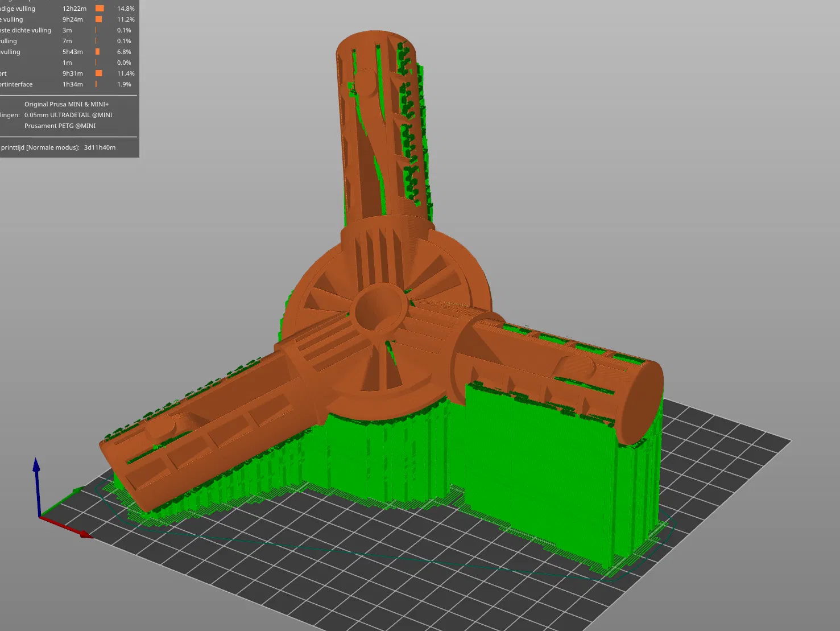Click the 1m time value
Viewport: 840px width, 631px height.
67,63
